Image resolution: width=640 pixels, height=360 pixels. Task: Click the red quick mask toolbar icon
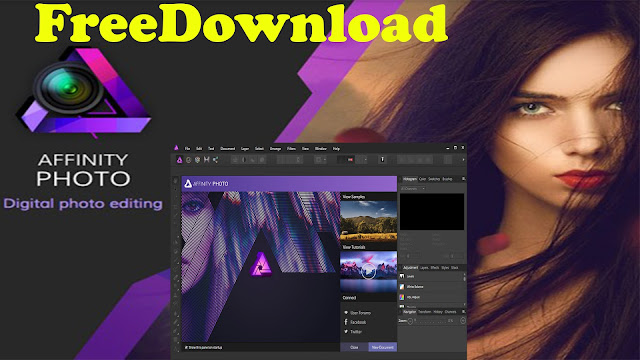[x=350, y=160]
